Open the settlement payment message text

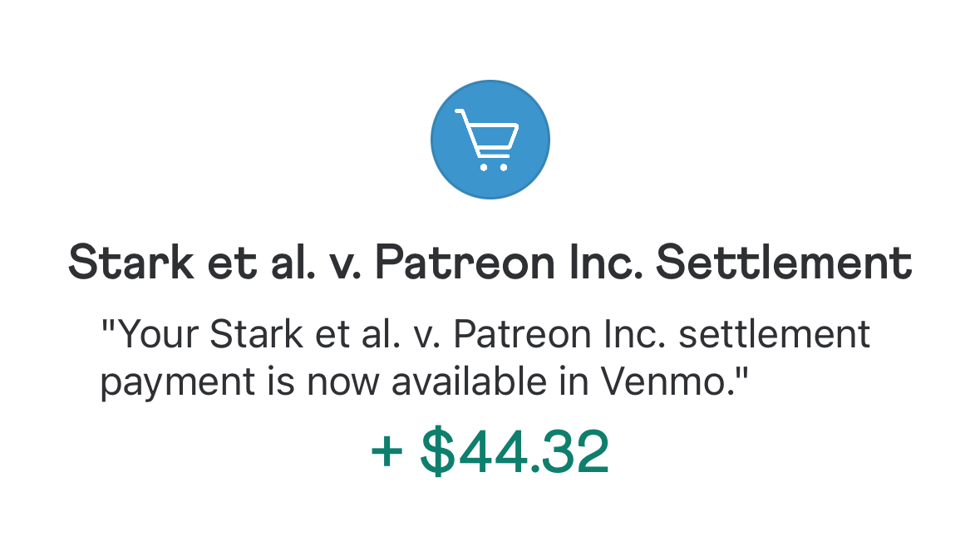(485, 358)
